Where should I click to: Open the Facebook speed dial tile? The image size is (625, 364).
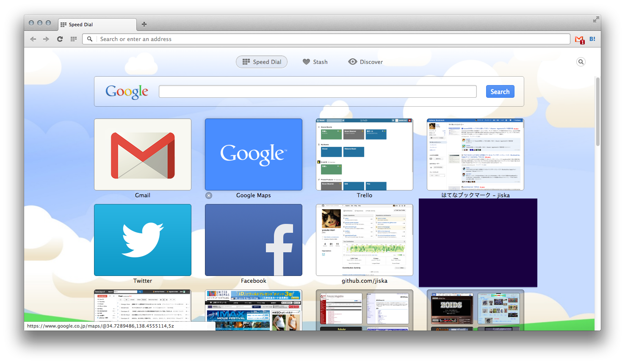click(x=254, y=240)
